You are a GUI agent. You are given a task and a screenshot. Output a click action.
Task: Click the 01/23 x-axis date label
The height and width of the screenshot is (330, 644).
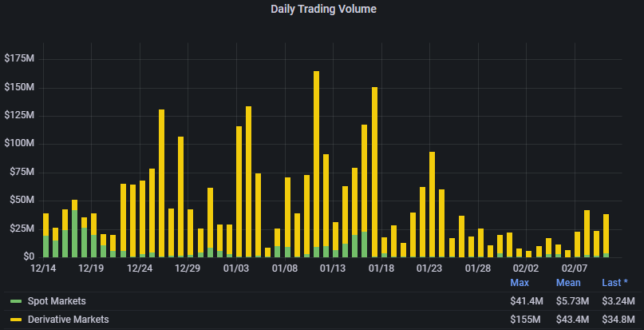tap(429, 269)
